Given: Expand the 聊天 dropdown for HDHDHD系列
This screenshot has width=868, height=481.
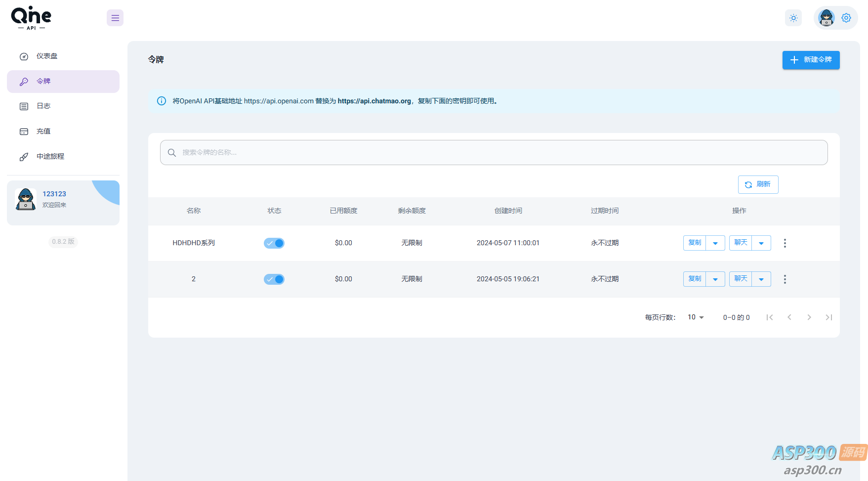Looking at the screenshot, I should [x=761, y=243].
